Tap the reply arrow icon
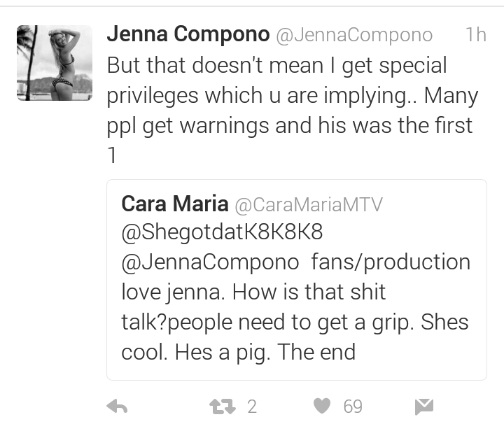The image size is (504, 424). pos(117,407)
